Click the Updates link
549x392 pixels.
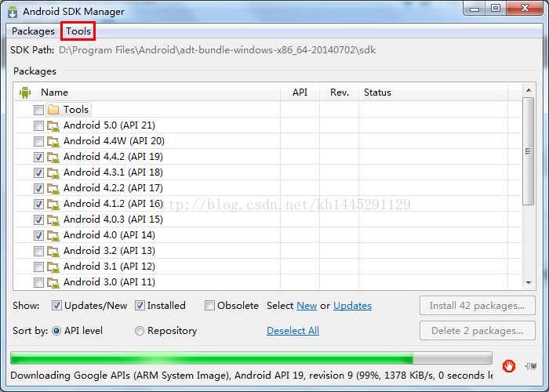point(352,306)
